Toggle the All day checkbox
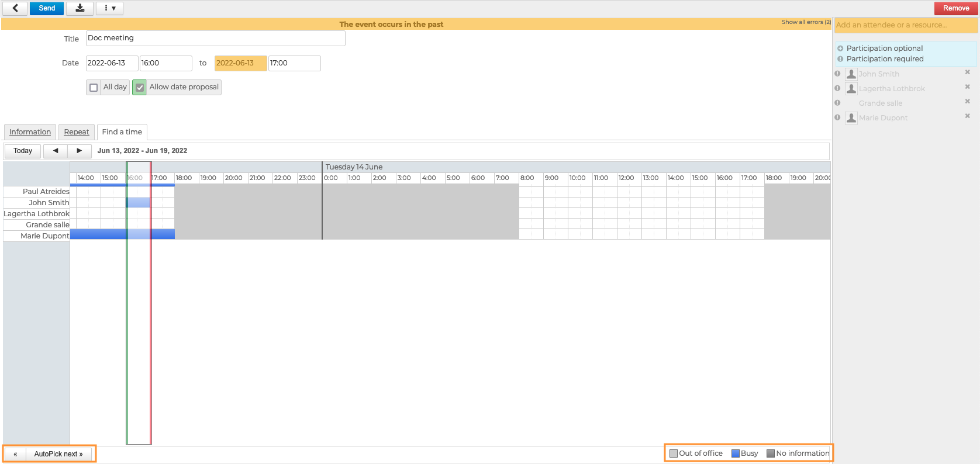Image resolution: width=980 pixels, height=464 pixels. [x=94, y=88]
